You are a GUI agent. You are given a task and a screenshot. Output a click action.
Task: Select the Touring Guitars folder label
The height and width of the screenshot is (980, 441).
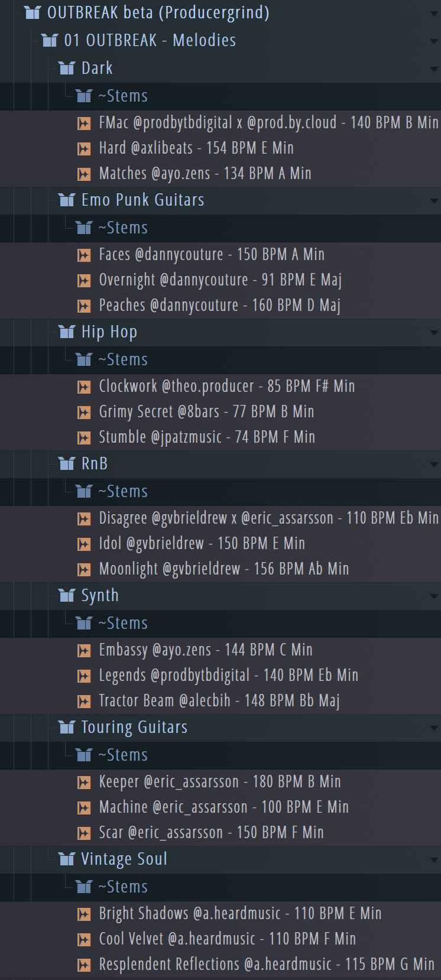134,727
